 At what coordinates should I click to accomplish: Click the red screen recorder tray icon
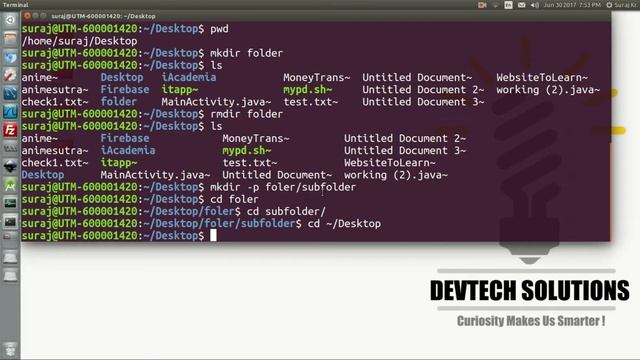pos(482,5)
